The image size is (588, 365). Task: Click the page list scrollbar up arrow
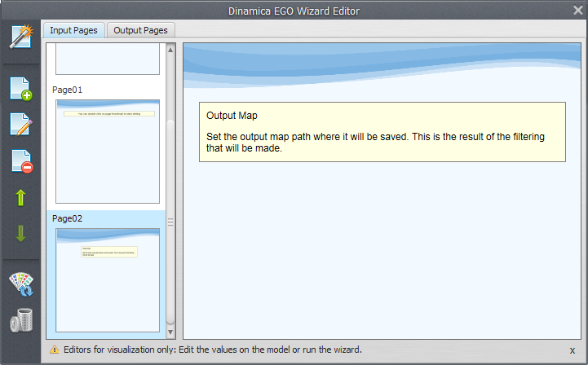click(x=170, y=50)
